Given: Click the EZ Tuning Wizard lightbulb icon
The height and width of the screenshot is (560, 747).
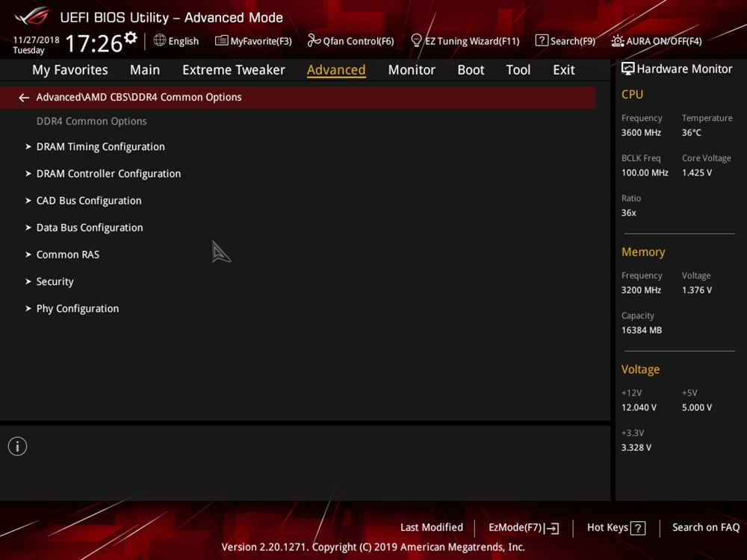Looking at the screenshot, I should click(x=416, y=40).
